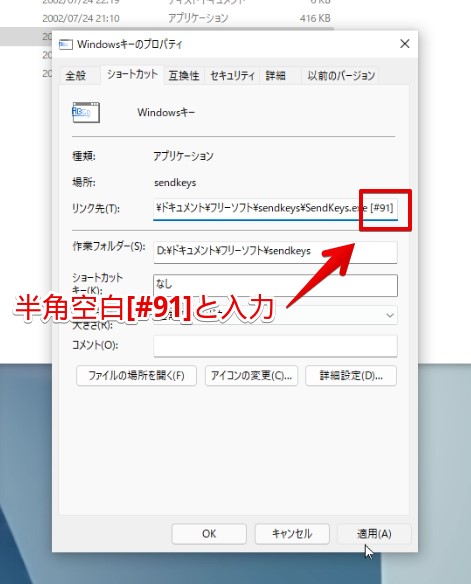Screen dimensions: 471x584
Task: Click the title bar properties window icon
Action: [66, 45]
